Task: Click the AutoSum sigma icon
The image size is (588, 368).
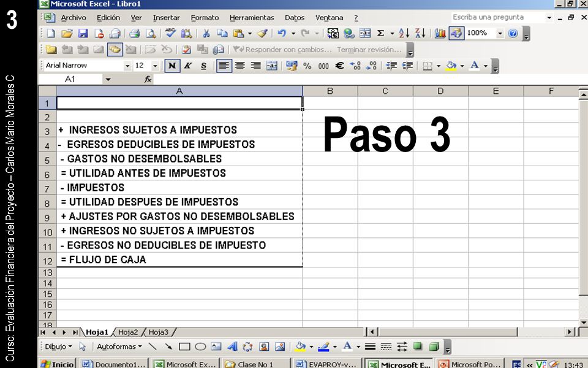Action: [380, 33]
